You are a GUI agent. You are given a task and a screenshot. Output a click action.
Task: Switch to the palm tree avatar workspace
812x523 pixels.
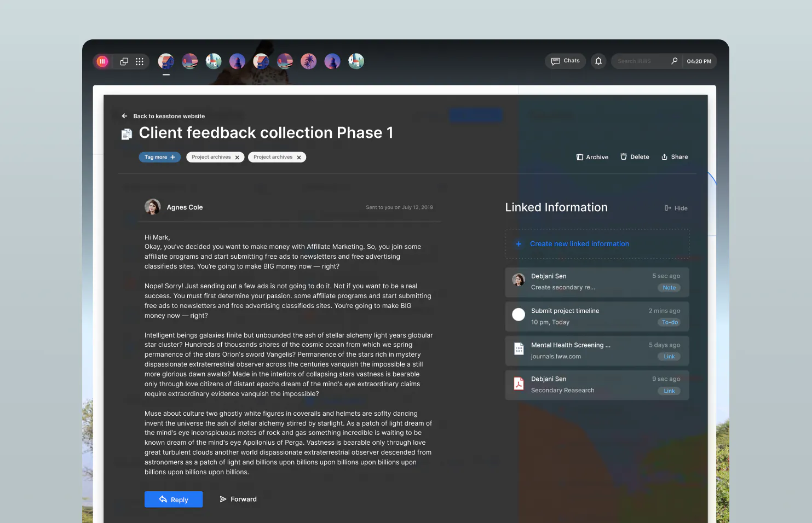pyautogui.click(x=309, y=61)
